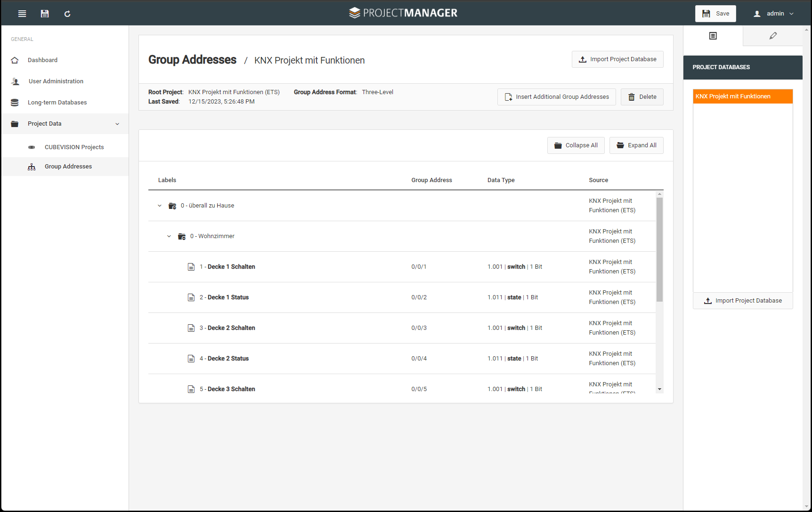Click the Delete button
The width and height of the screenshot is (812, 512).
point(642,97)
